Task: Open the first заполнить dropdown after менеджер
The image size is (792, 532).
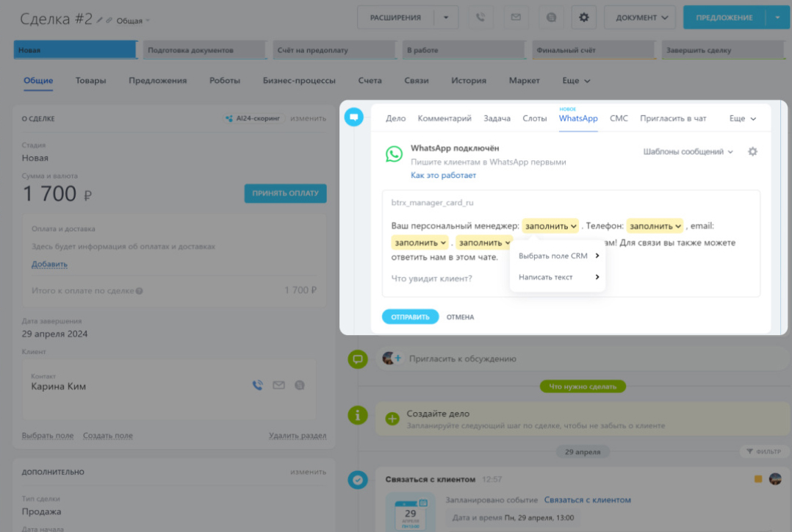Action: pyautogui.click(x=550, y=226)
